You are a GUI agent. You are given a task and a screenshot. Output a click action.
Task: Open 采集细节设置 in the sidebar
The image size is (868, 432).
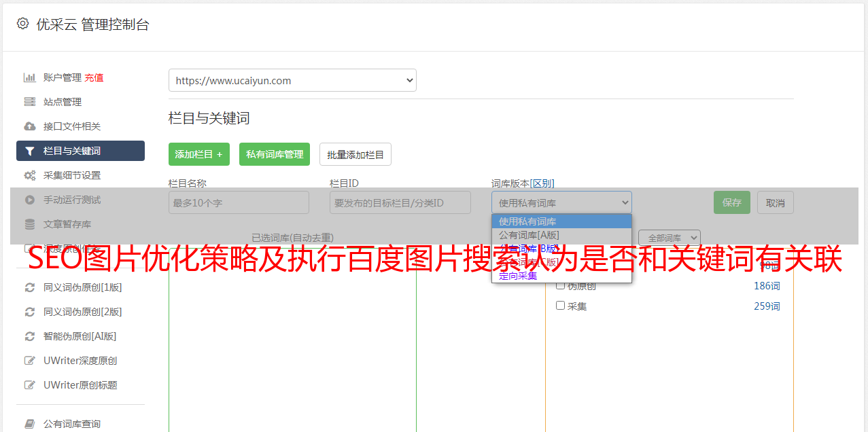[x=72, y=175]
